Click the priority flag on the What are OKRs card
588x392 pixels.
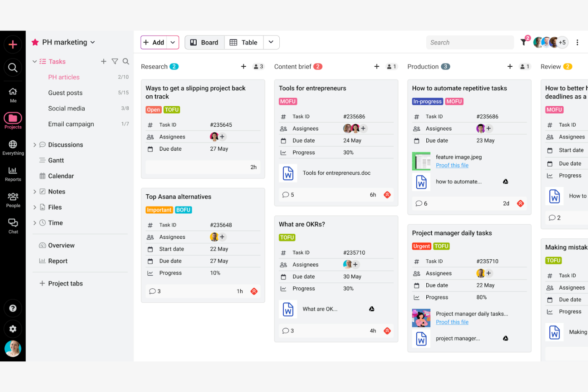387,330
